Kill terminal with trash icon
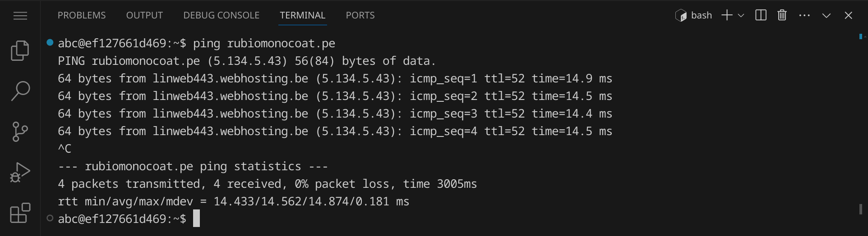This screenshot has height=236, width=868. (x=782, y=15)
